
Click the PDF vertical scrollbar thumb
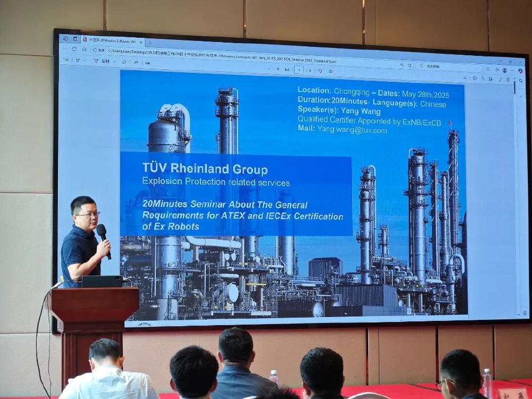click(514, 88)
